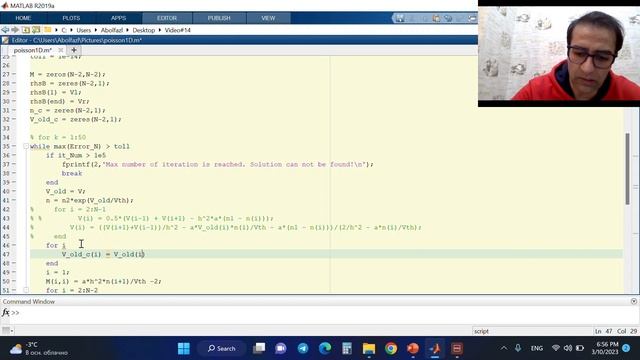Collapse the for loop fold at line 51
This screenshot has height=360, width=640.
click(25, 290)
